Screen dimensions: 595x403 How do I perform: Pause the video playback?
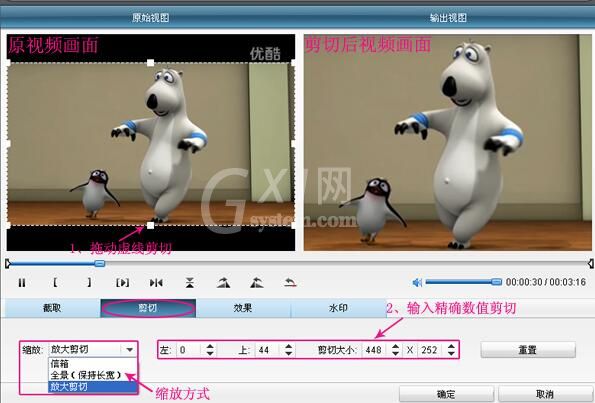[x=22, y=283]
